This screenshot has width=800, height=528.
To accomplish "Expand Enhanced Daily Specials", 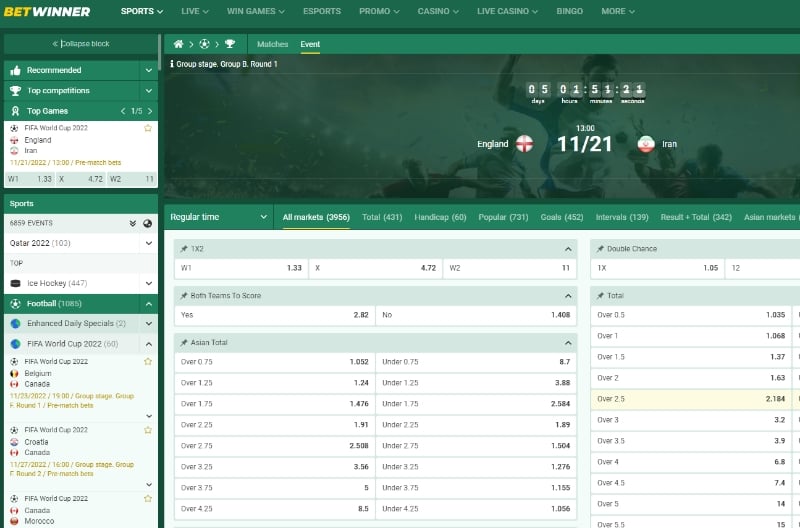I will (148, 323).
